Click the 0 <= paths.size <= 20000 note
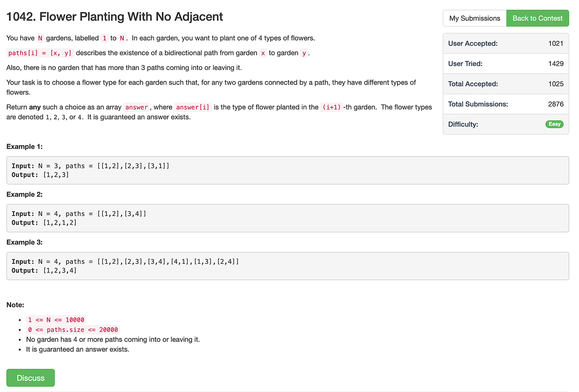The width and height of the screenshot is (579, 392). (x=72, y=329)
